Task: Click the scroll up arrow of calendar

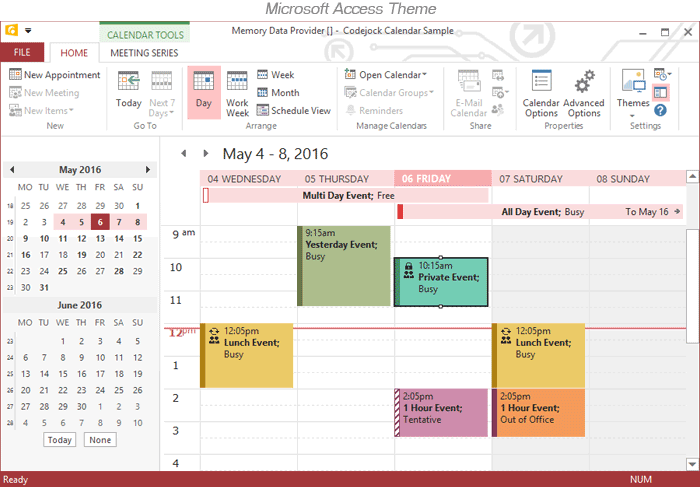Action: (692, 177)
